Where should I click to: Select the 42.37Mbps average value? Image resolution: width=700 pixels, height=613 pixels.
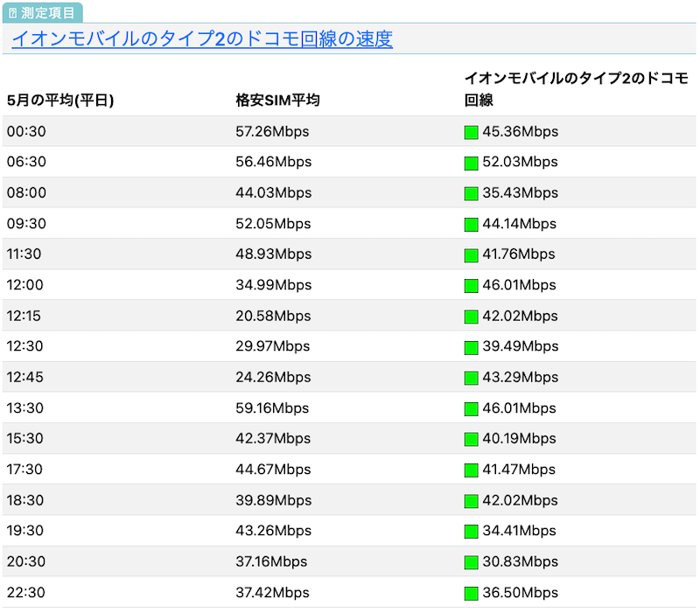pyautogui.click(x=273, y=438)
